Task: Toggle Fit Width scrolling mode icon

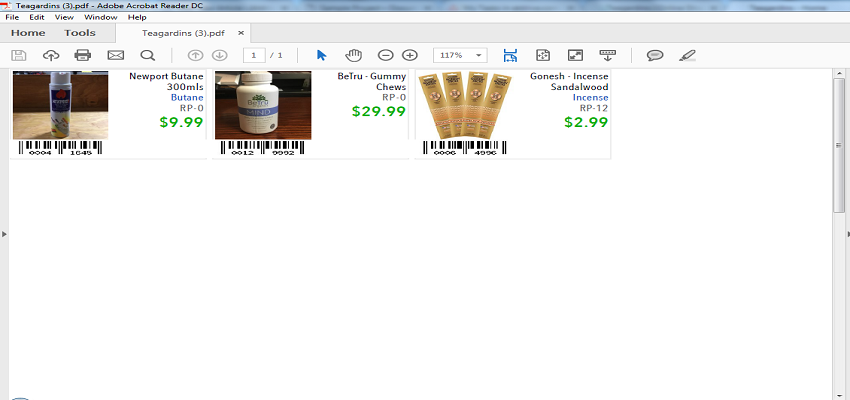Action: point(510,55)
